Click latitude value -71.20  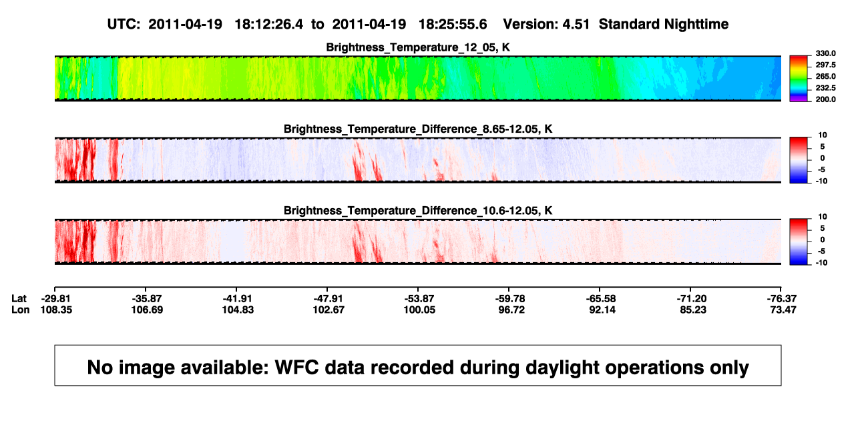pyautogui.click(x=690, y=298)
